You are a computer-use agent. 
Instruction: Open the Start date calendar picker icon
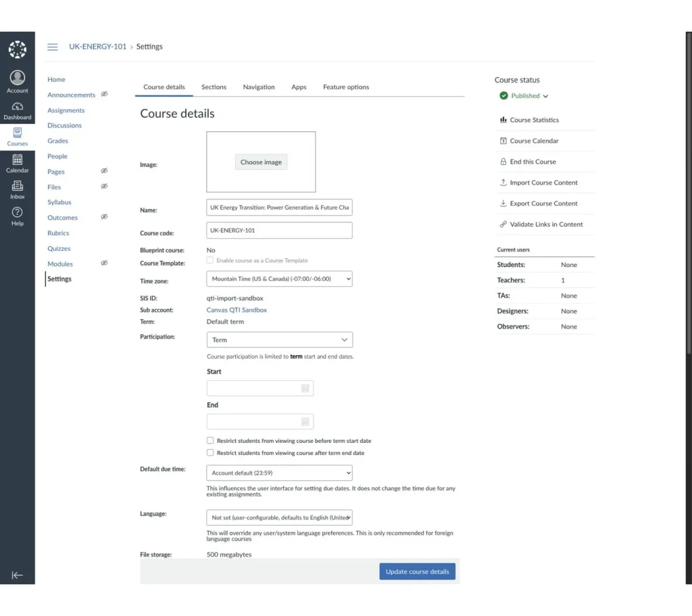(305, 388)
